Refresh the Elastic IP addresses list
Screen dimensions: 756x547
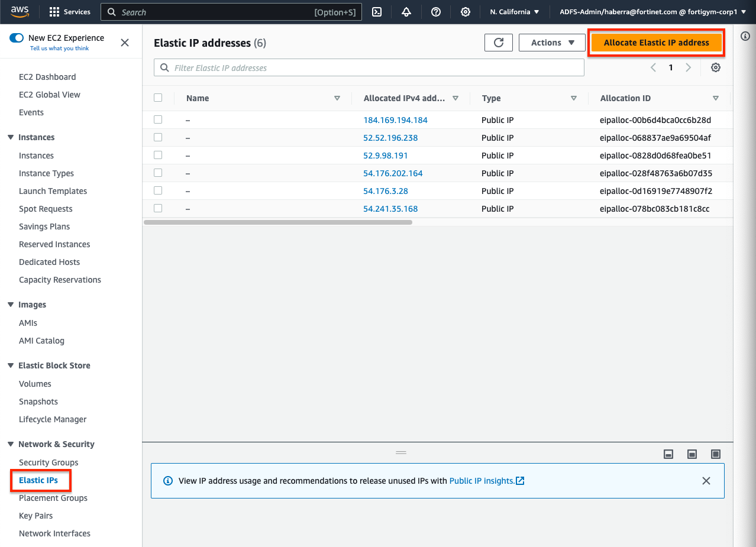tap(499, 43)
